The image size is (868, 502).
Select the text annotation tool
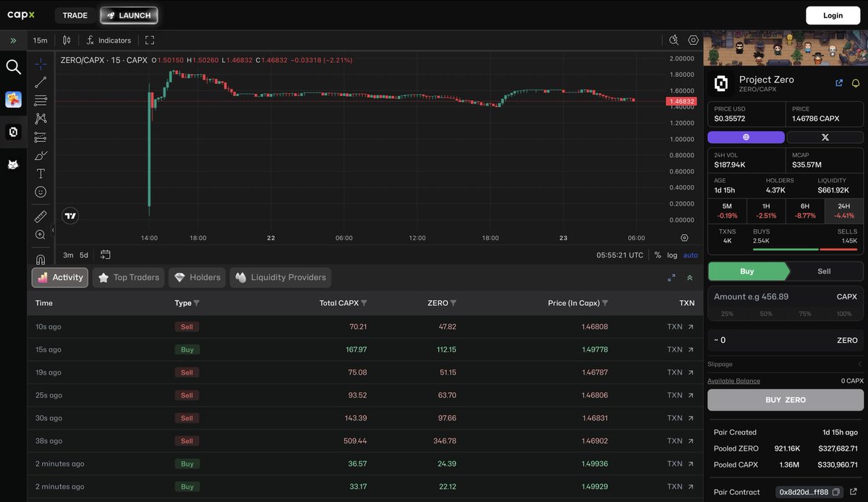41,174
